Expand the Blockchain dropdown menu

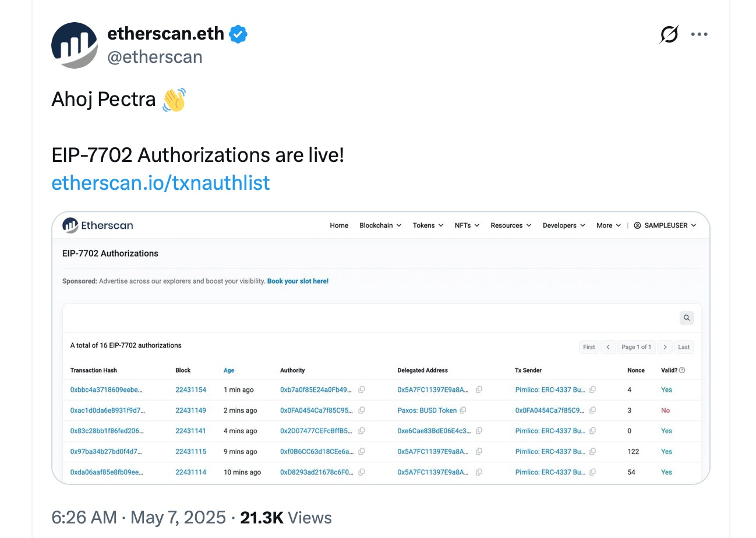point(380,225)
